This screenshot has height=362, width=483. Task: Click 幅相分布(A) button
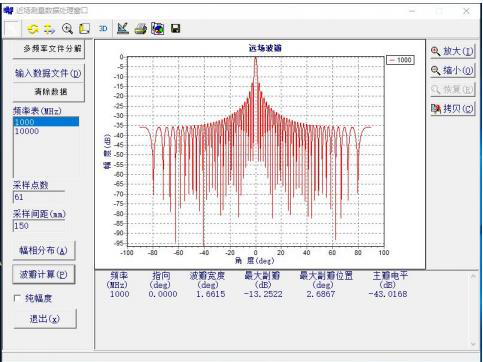tap(44, 250)
